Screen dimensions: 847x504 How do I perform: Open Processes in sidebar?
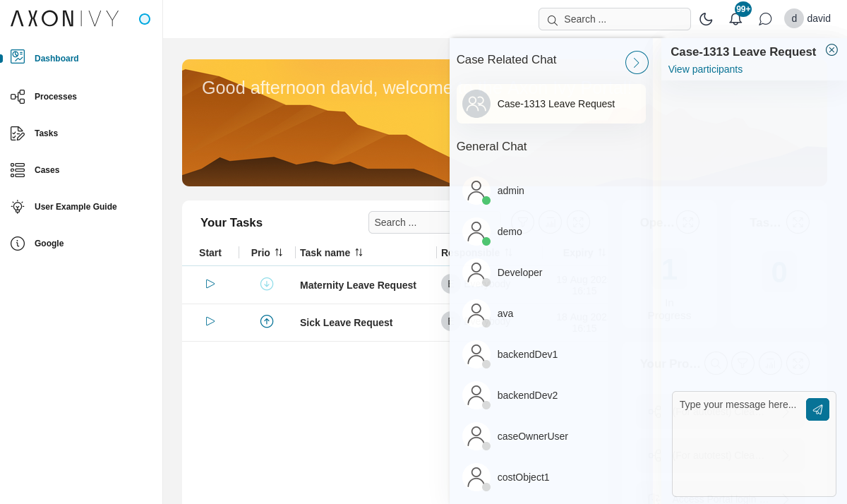coord(55,97)
